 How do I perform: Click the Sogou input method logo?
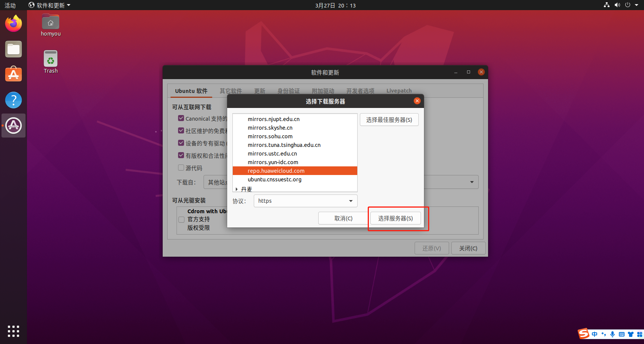[x=583, y=334]
